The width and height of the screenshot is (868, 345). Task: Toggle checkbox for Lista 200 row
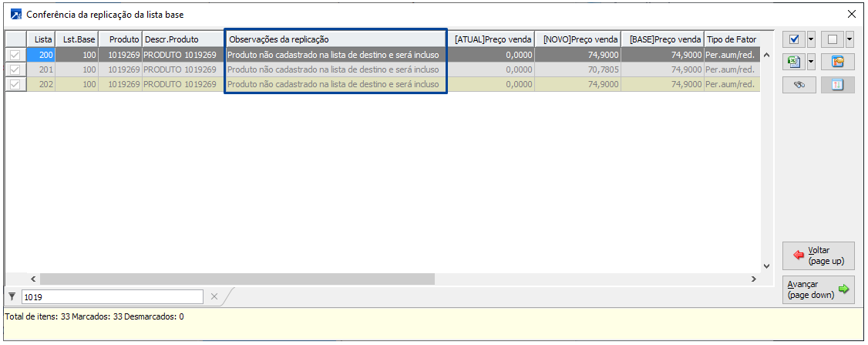pos(15,55)
